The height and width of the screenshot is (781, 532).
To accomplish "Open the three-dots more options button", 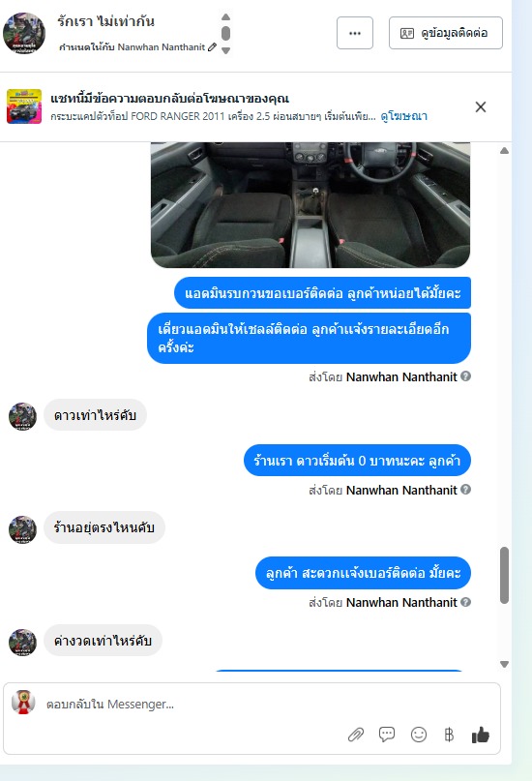I will point(355,33).
